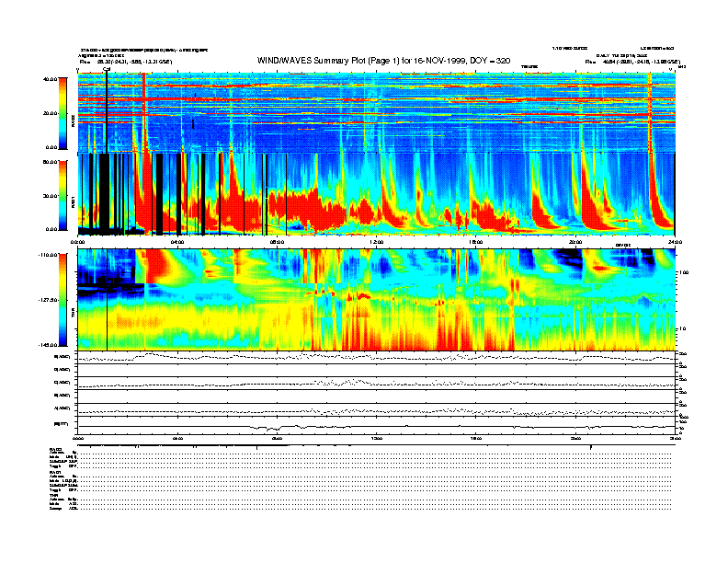Screen dimensions: 728x563
Task: Click the -145.00 label on TNR scale
Action: [x=48, y=345]
